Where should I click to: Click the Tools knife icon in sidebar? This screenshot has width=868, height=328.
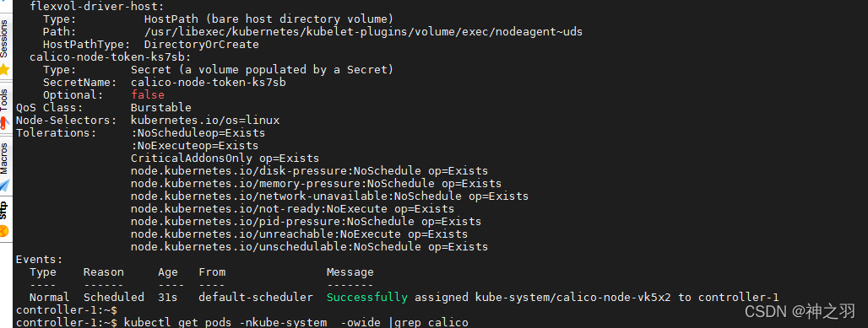pyautogui.click(x=4, y=121)
